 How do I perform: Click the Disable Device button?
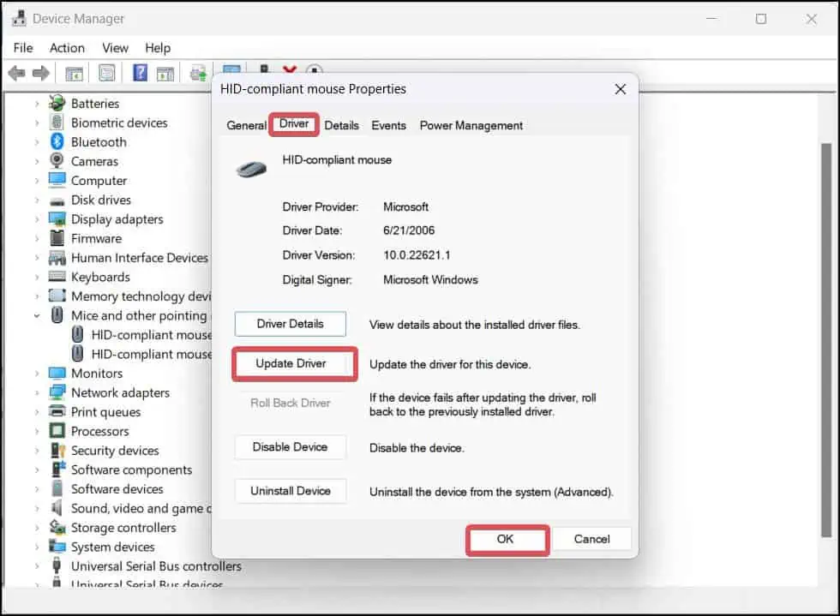click(291, 446)
